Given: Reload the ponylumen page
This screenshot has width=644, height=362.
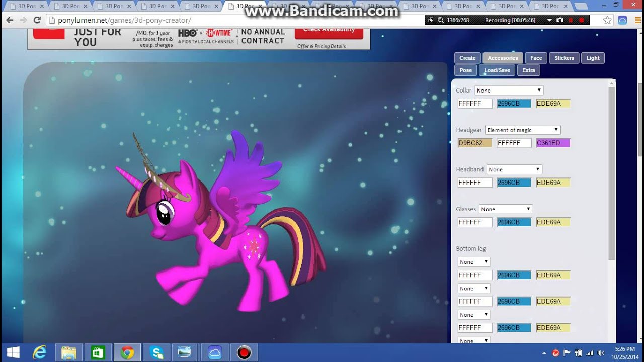Looking at the screenshot, I should click(x=37, y=20).
